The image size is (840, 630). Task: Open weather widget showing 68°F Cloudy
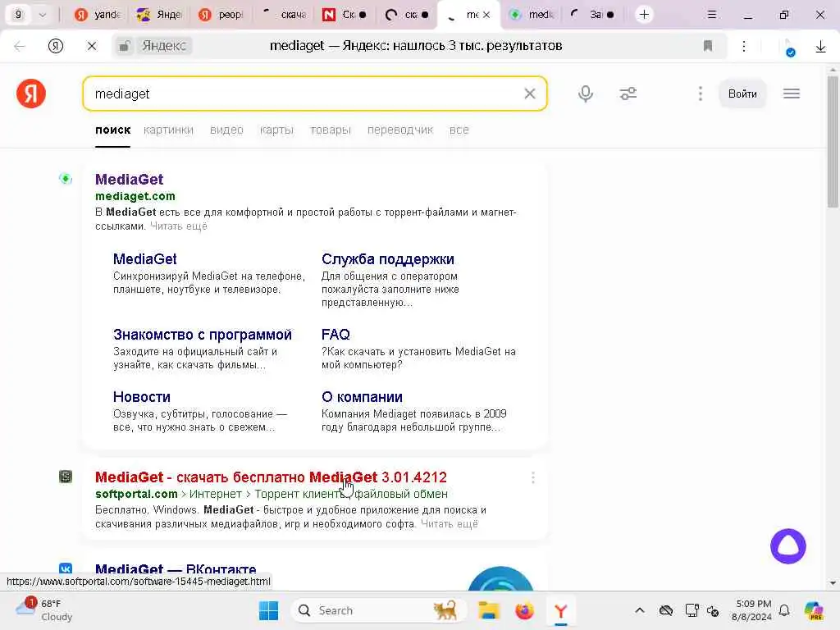pos(44,610)
